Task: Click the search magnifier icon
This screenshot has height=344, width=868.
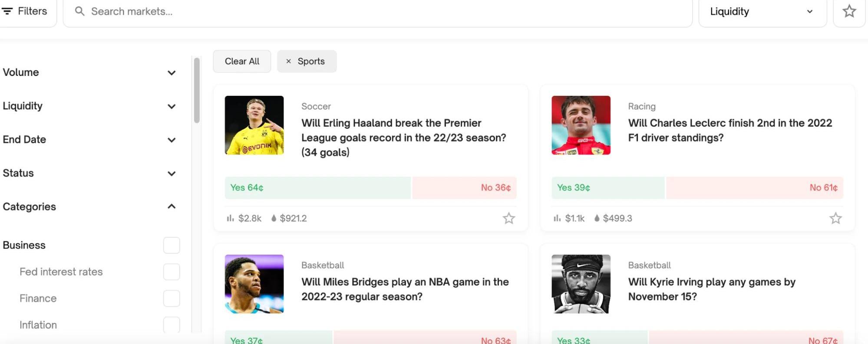Action: 79,11
